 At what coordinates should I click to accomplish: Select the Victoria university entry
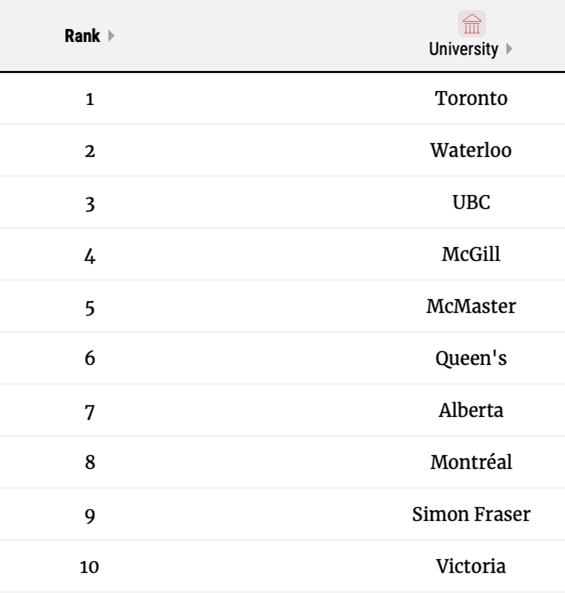(471, 566)
